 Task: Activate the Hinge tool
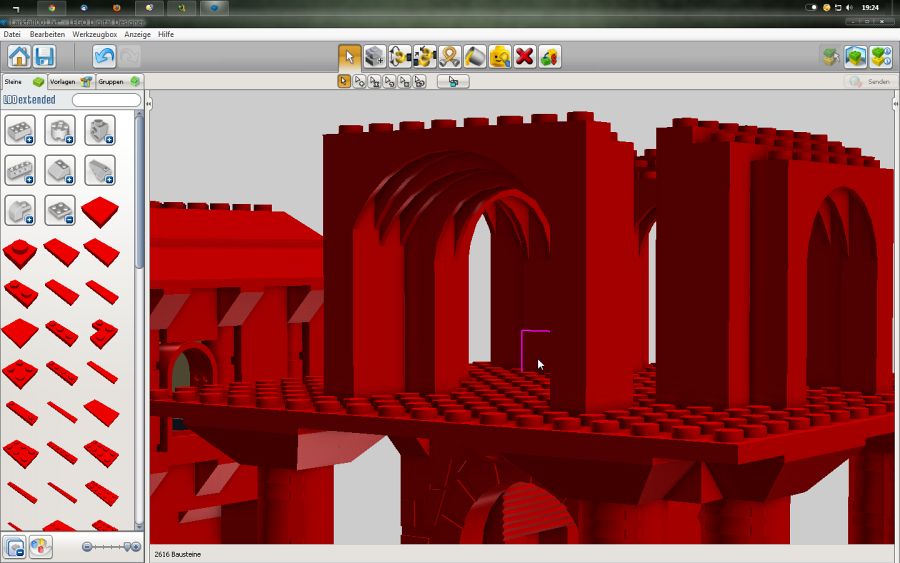pos(400,56)
